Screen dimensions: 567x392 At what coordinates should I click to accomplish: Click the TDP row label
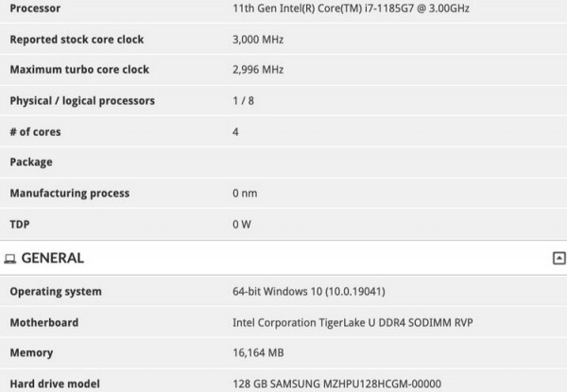(x=21, y=224)
